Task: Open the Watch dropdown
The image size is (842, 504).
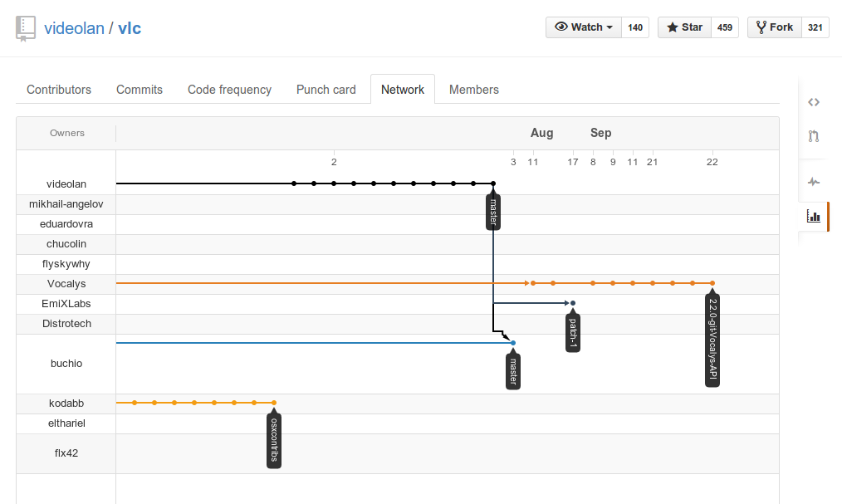Action: [x=584, y=27]
